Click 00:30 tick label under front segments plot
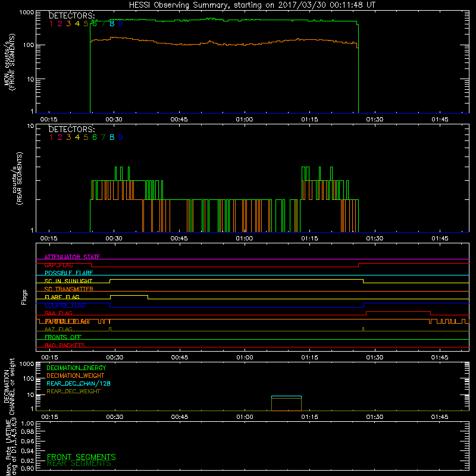The height and width of the screenshot is (476, 476). pos(114,120)
